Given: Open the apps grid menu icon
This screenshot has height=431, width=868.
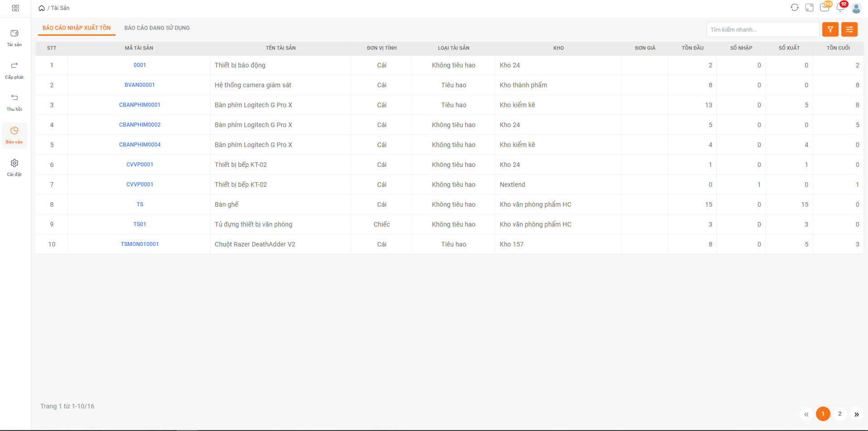Looking at the screenshot, I should click(x=15, y=8).
